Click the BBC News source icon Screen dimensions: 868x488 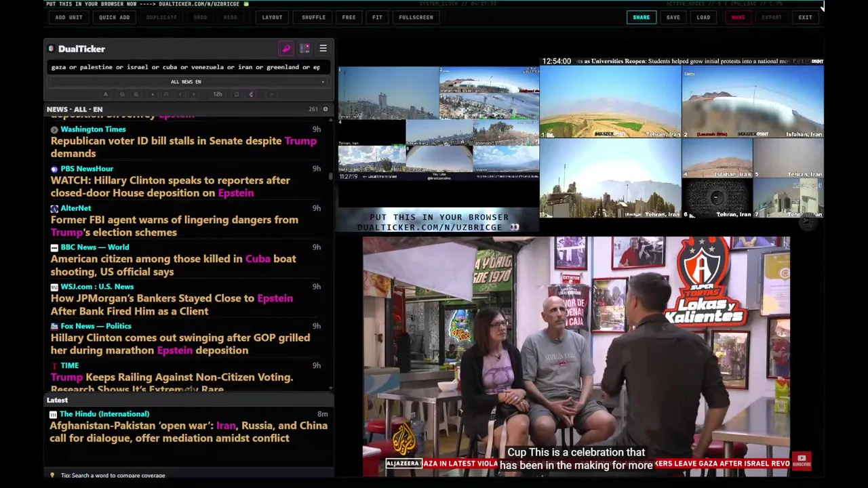[54, 247]
